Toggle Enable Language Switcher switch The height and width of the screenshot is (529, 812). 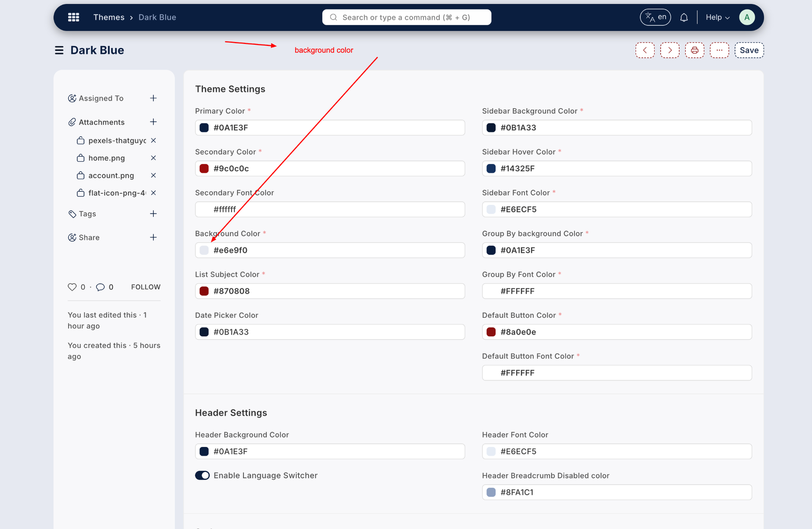[202, 475]
